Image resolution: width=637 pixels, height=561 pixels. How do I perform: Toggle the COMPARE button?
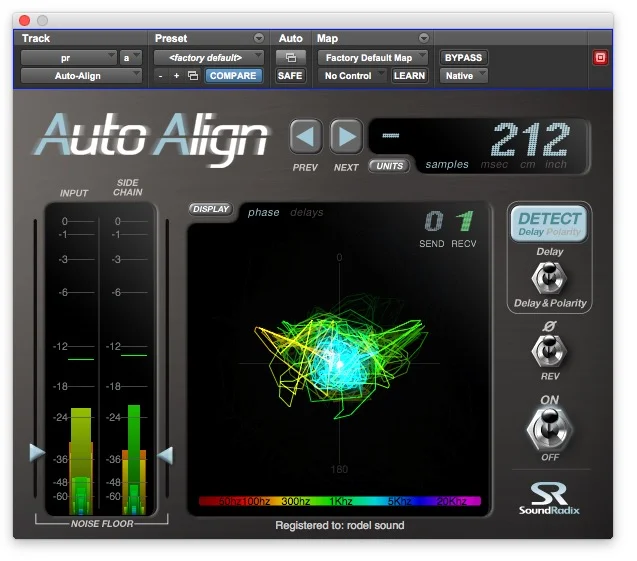click(x=233, y=76)
